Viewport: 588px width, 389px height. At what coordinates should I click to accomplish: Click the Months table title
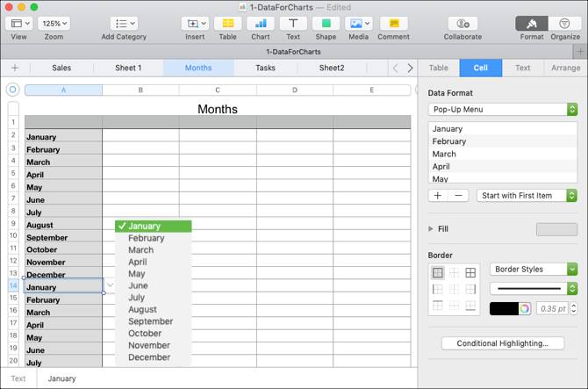point(218,109)
